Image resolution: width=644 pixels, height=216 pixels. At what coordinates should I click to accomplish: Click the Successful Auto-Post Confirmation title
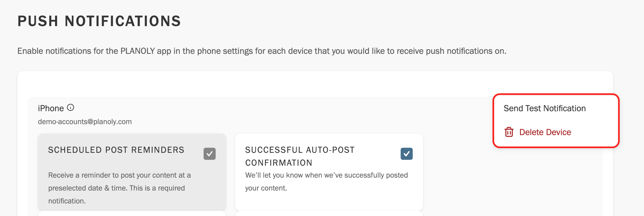click(x=300, y=156)
